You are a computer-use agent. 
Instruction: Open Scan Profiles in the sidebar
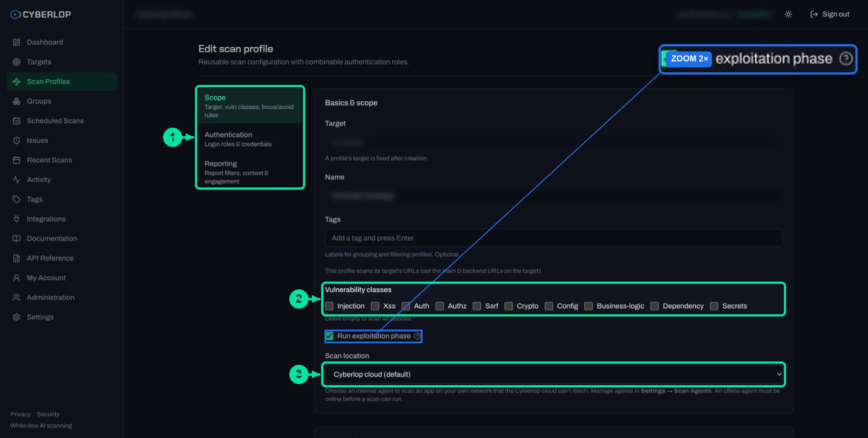pos(62,82)
